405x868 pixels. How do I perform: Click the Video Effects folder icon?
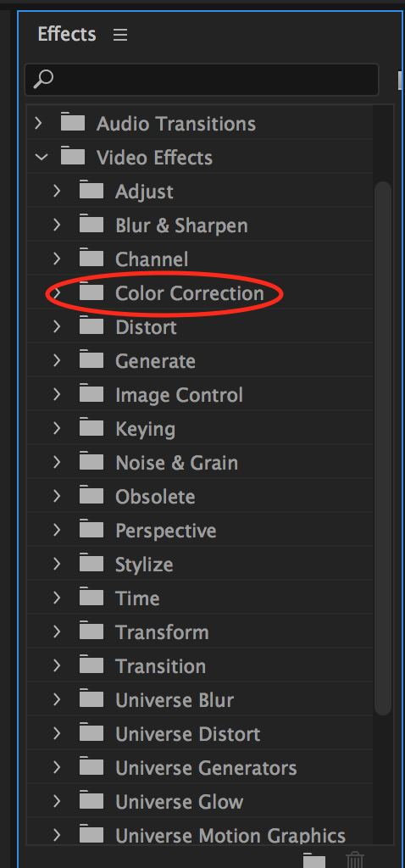[73, 156]
